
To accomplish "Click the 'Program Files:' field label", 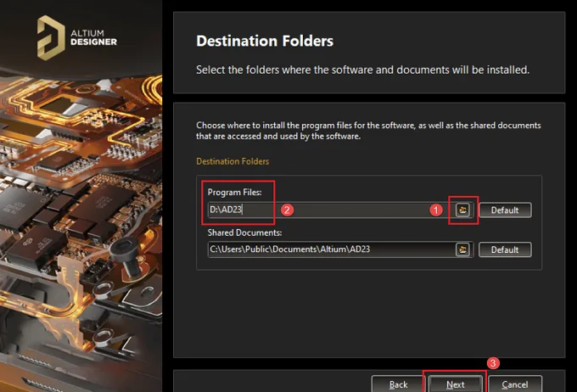I will [x=234, y=192].
